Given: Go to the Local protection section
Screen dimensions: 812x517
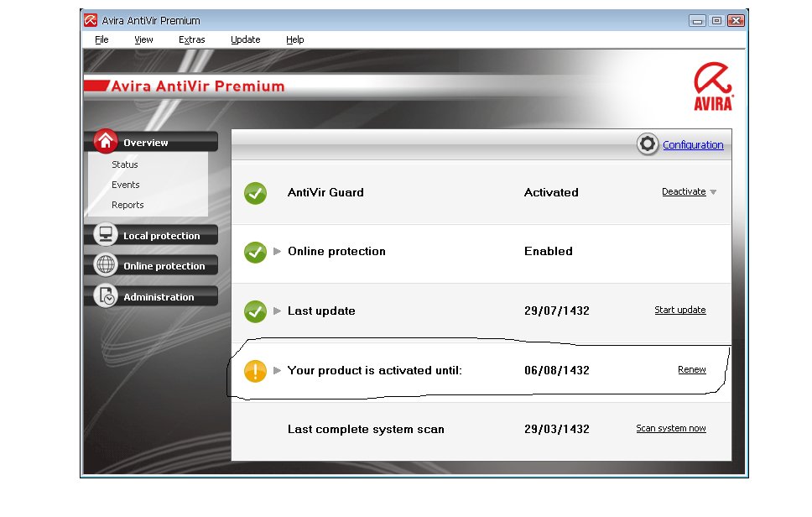Looking at the screenshot, I should tap(162, 236).
